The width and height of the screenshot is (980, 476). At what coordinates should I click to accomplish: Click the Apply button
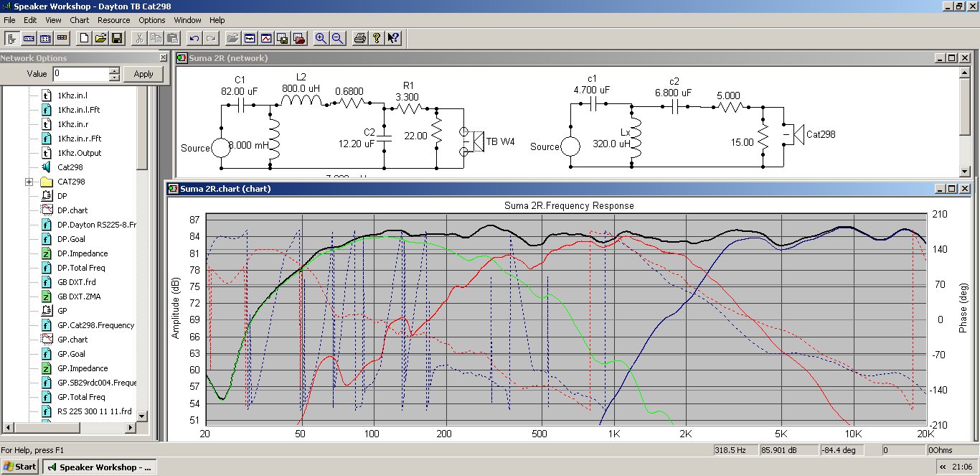point(143,74)
